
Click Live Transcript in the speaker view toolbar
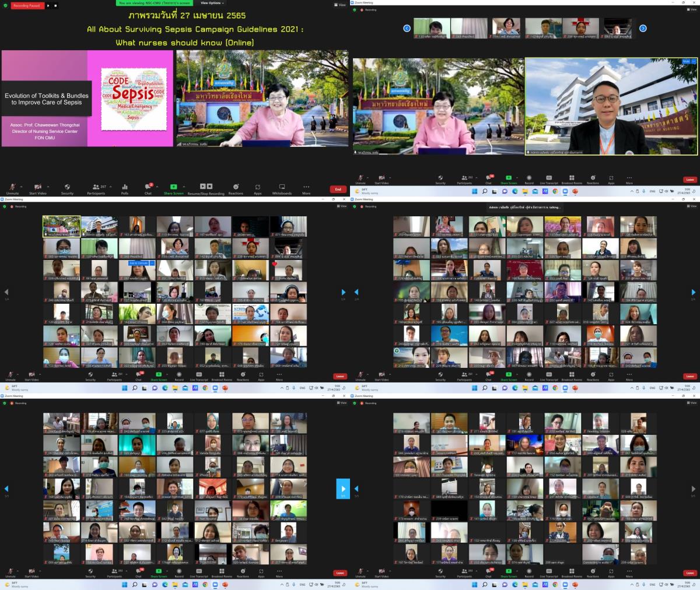[549, 180]
